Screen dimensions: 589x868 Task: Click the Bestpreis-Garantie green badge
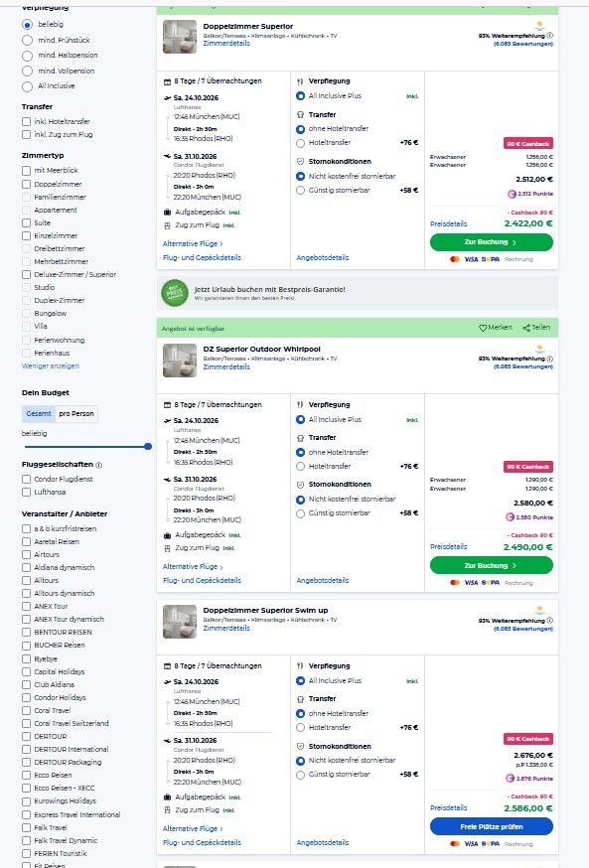click(x=175, y=293)
